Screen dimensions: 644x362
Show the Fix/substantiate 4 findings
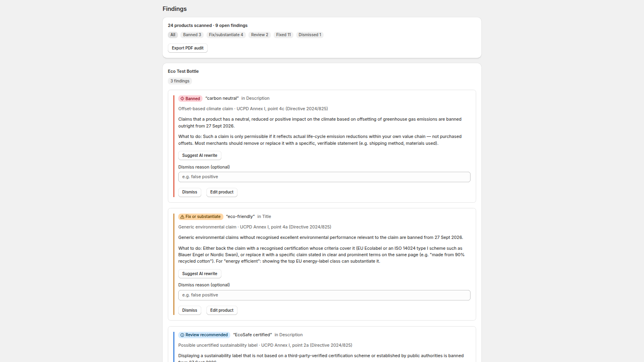point(226,35)
